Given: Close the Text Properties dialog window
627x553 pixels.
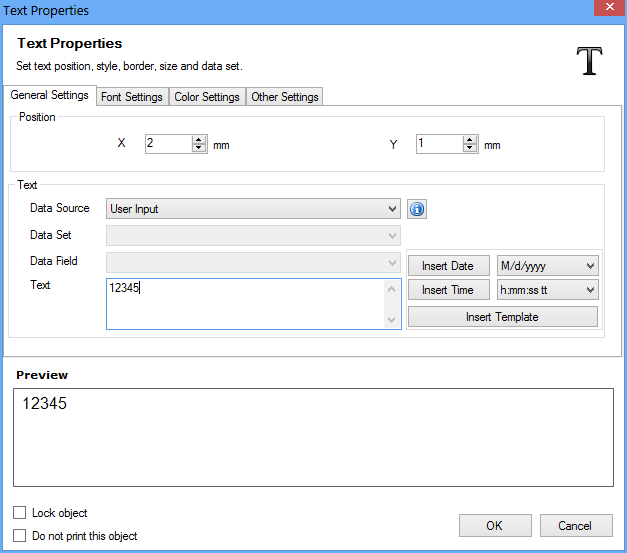Looking at the screenshot, I should point(604,10).
